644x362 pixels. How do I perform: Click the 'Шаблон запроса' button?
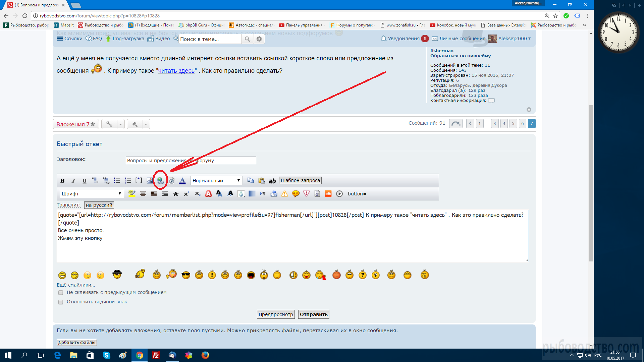coord(300,180)
